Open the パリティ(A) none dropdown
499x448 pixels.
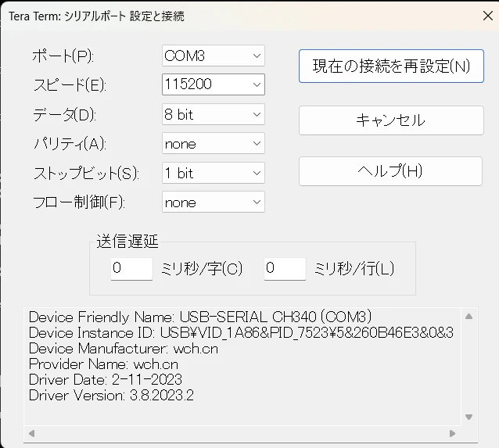214,144
